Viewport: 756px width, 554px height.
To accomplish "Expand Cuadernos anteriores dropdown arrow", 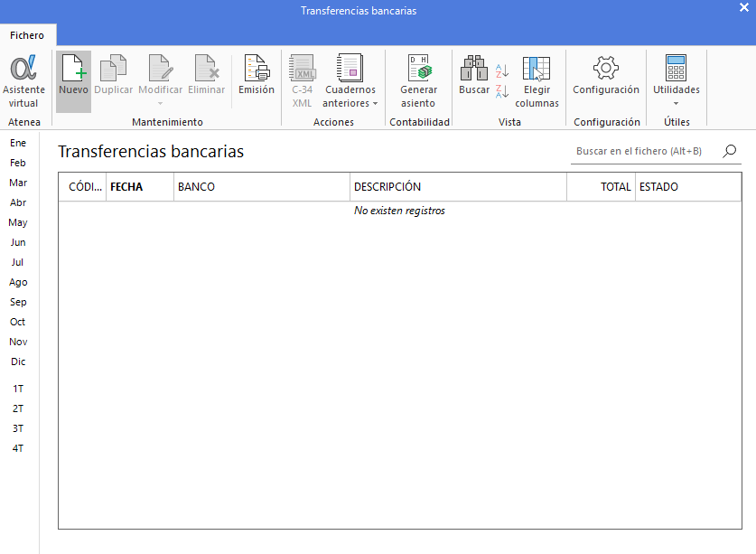I will [375, 103].
